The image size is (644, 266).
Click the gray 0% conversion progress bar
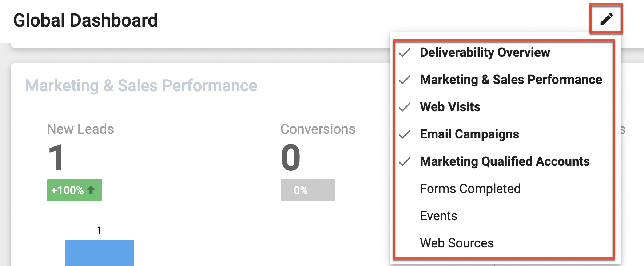pos(307,190)
